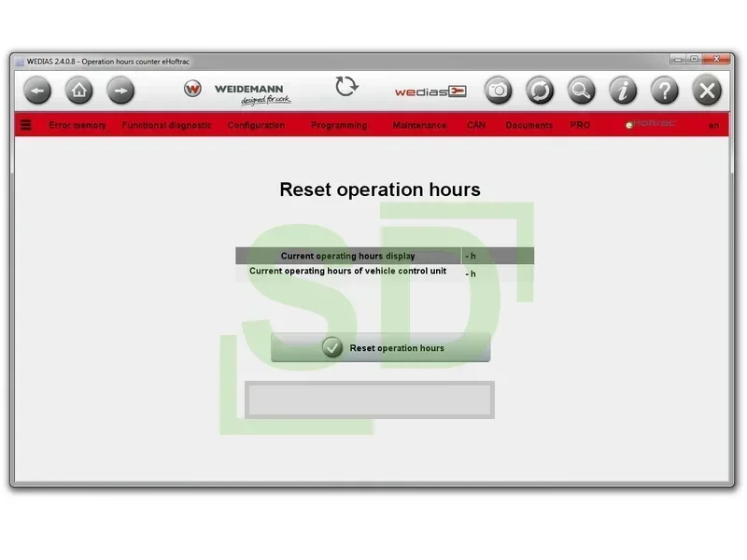Open the hamburger menu in red bar

[x=26, y=125]
